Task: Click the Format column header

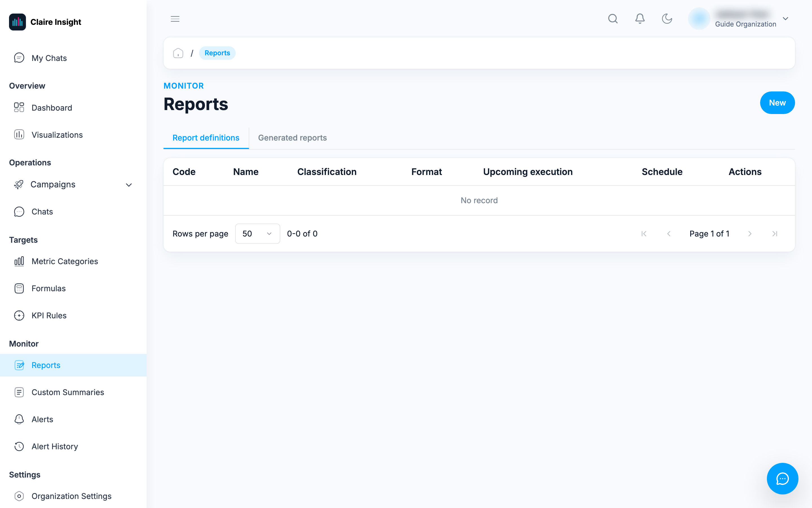Action: point(427,172)
